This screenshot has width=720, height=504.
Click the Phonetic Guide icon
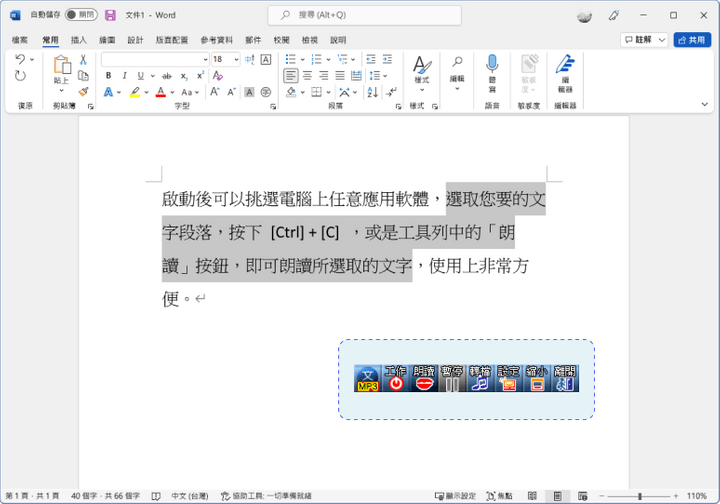pyautogui.click(x=249, y=59)
